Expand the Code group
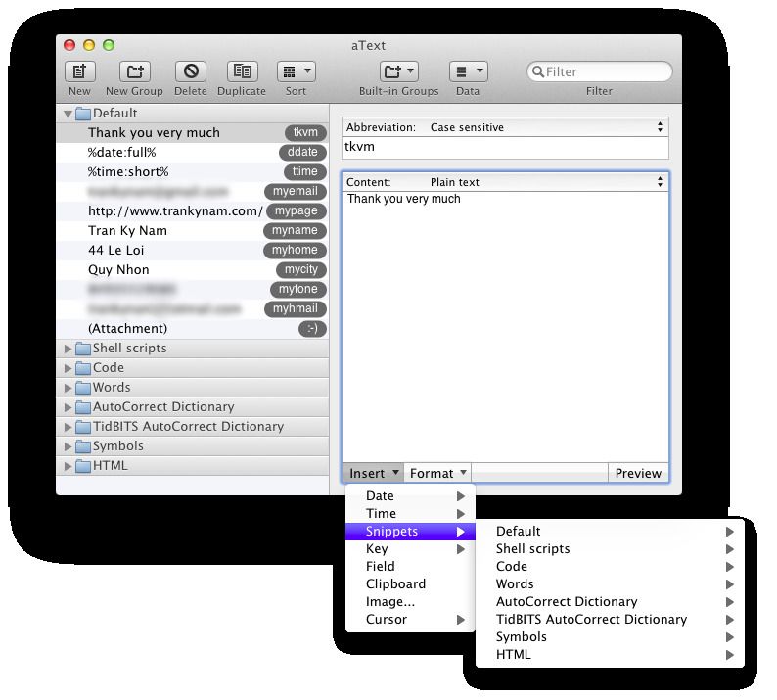Viewport: 777px width, 700px height. point(69,368)
